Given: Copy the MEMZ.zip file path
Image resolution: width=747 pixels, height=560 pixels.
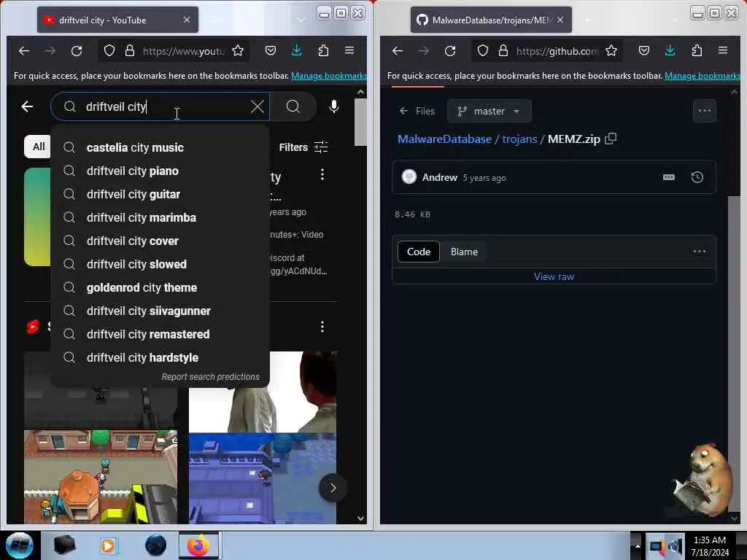Looking at the screenshot, I should point(611,139).
